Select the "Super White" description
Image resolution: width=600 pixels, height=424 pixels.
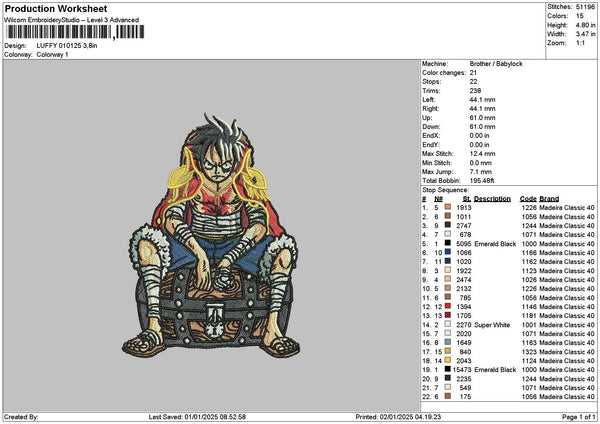click(x=492, y=325)
